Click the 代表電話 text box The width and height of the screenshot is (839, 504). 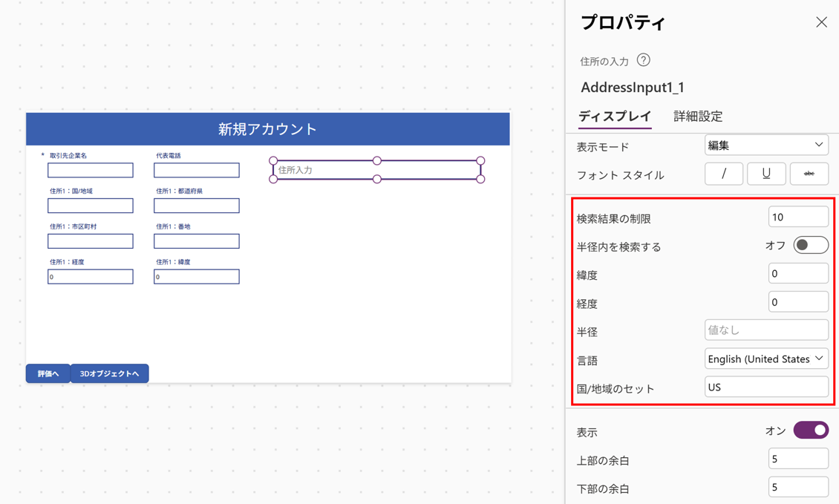point(197,170)
